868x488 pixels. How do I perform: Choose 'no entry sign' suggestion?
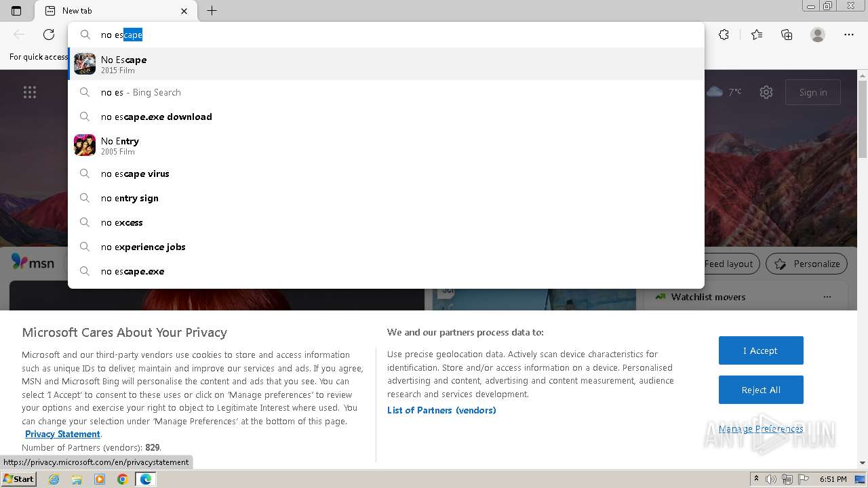(x=386, y=198)
